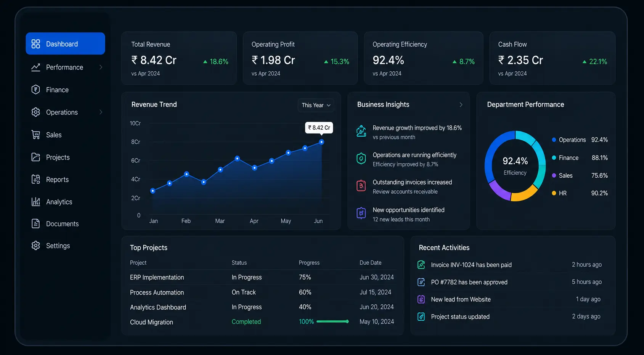The height and width of the screenshot is (355, 644).
Task: Open the Analytics bar chart icon
Action: point(35,202)
